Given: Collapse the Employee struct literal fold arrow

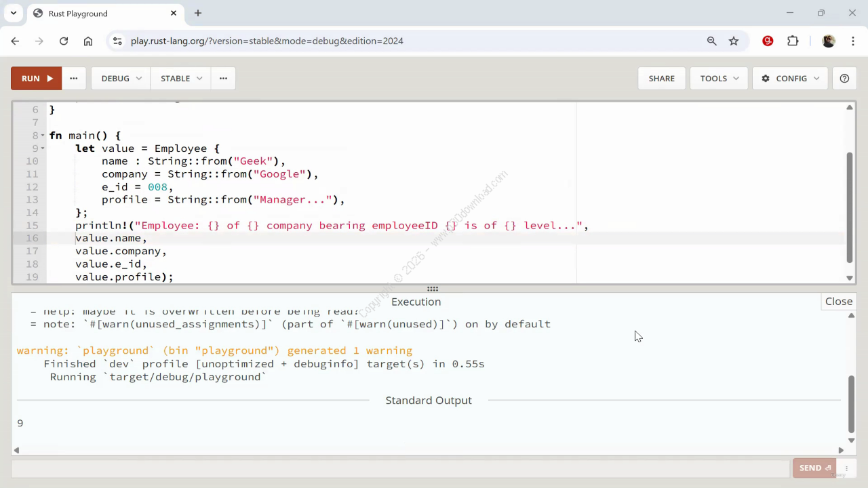Looking at the screenshot, I should pyautogui.click(x=43, y=148).
